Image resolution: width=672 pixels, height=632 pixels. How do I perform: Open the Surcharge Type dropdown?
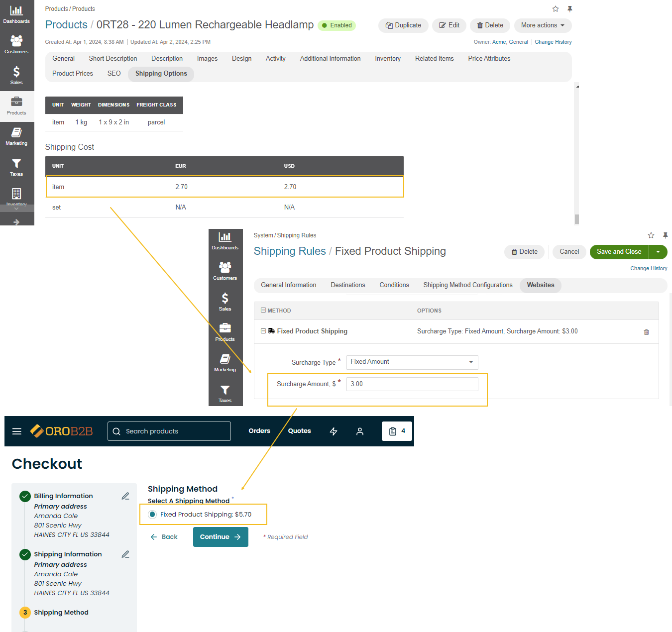click(412, 362)
